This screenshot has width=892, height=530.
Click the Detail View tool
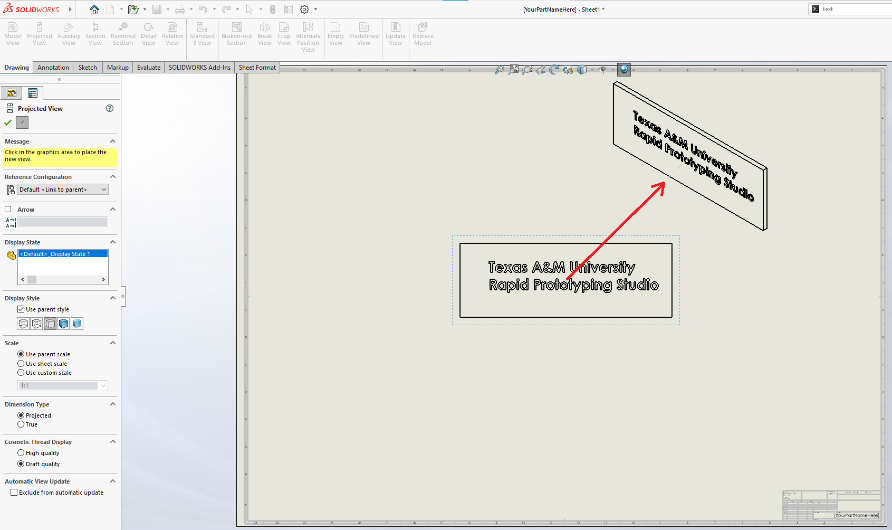point(148,35)
